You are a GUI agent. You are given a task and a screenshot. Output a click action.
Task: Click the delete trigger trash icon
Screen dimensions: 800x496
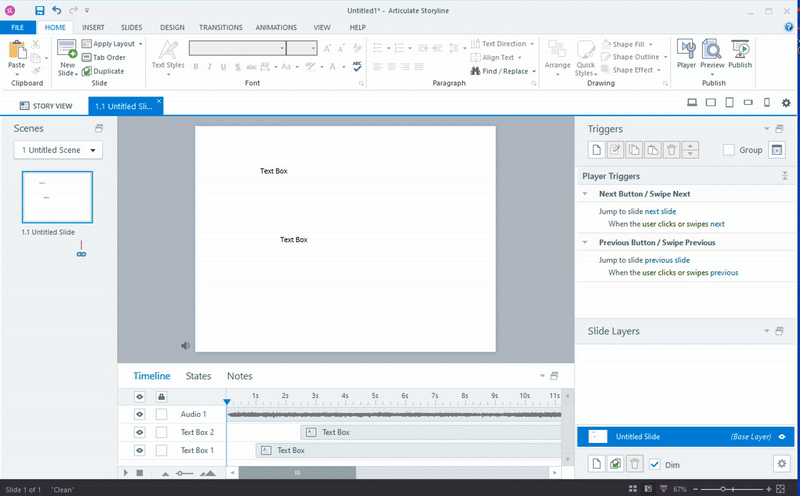672,150
